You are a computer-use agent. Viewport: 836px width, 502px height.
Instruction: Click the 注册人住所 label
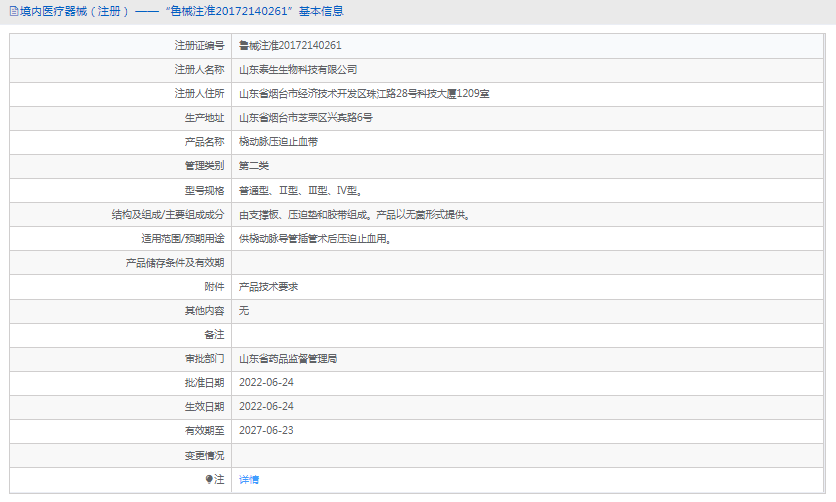point(199,94)
